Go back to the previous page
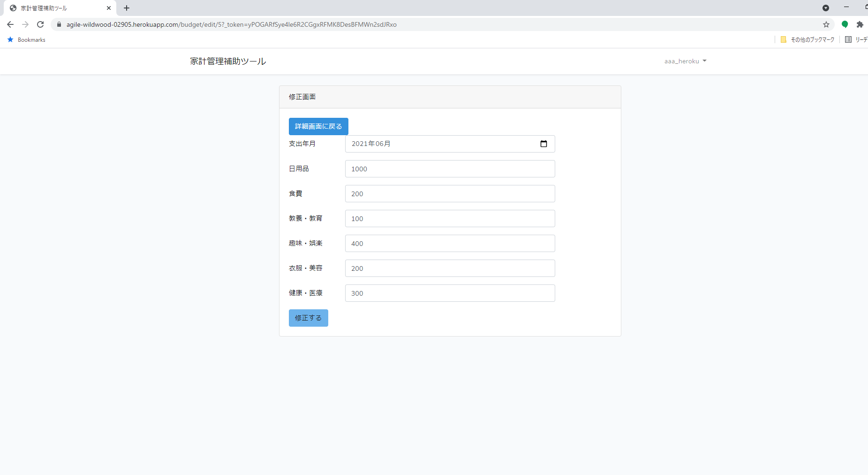 pos(10,24)
